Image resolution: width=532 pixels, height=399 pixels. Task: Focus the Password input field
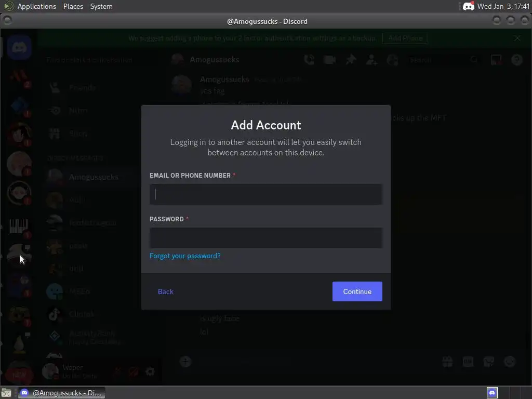tap(265, 238)
